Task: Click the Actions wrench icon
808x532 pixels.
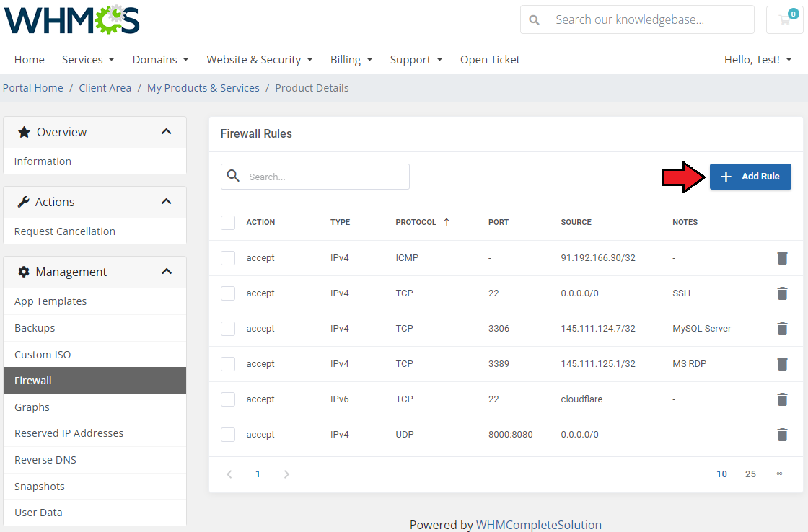Action: 23,202
